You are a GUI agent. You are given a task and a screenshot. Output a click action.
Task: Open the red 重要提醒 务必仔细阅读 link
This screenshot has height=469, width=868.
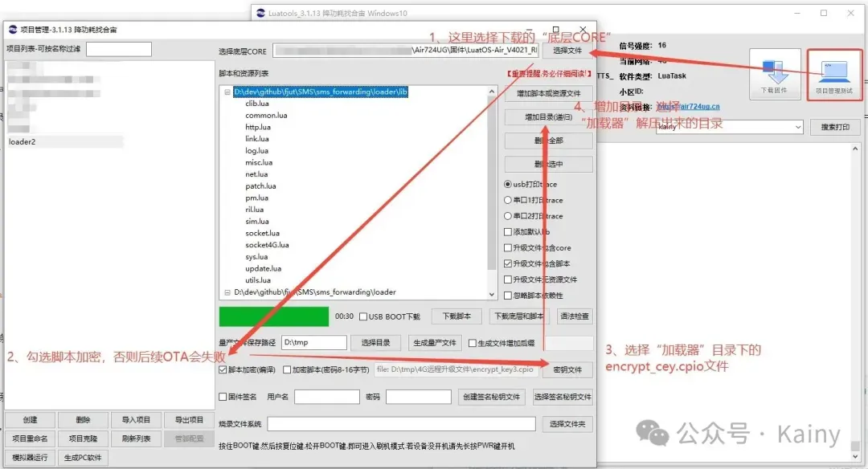pos(549,74)
